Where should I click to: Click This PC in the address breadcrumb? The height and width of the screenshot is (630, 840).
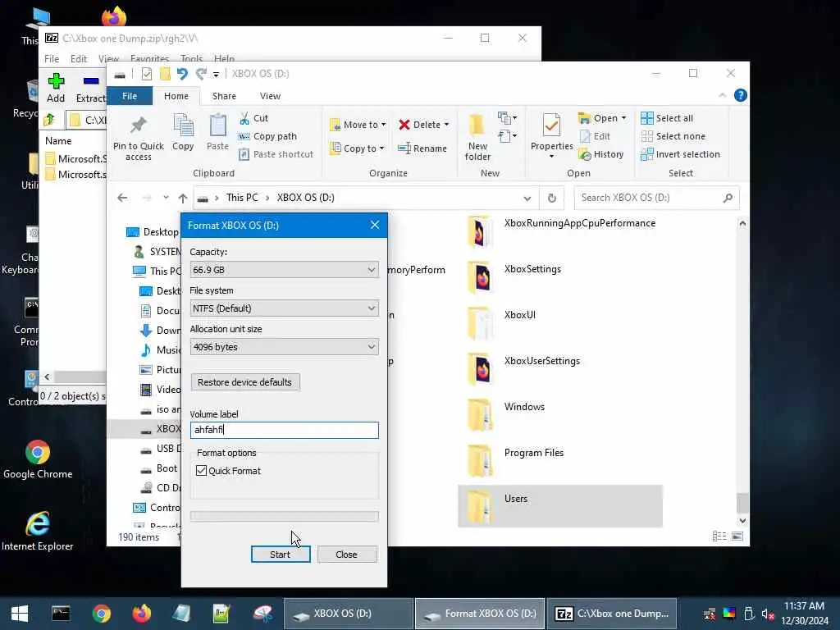click(242, 198)
